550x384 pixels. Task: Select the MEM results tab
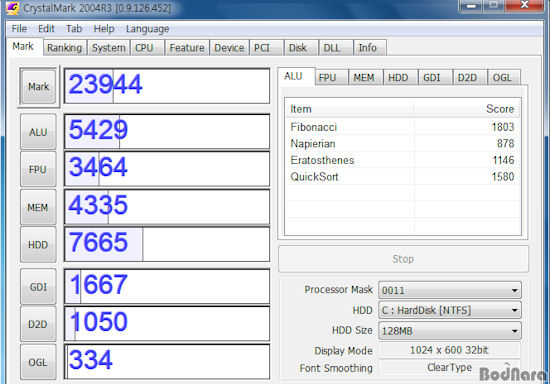click(x=364, y=78)
